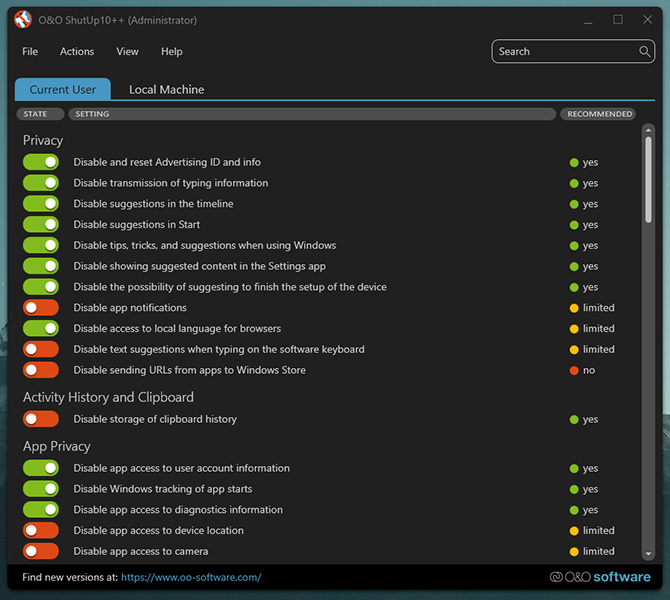Click the Privacy section heading
Viewport: 670px width, 600px height.
(43, 140)
